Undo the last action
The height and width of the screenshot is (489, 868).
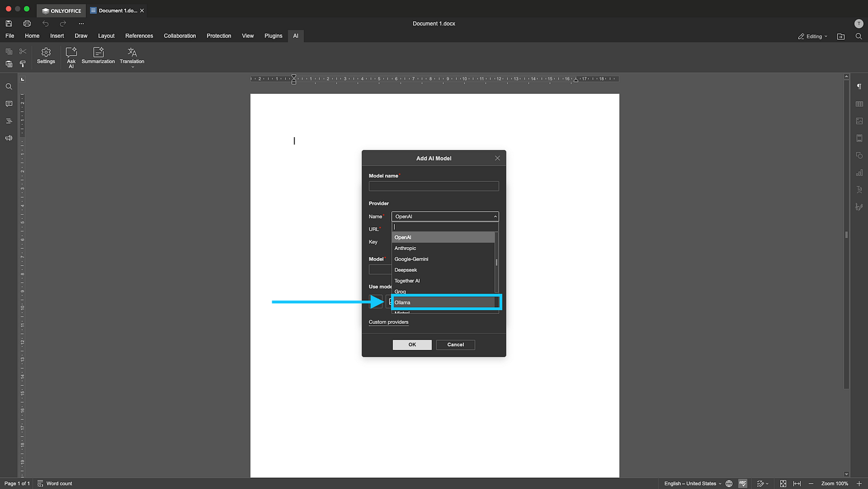coord(45,24)
